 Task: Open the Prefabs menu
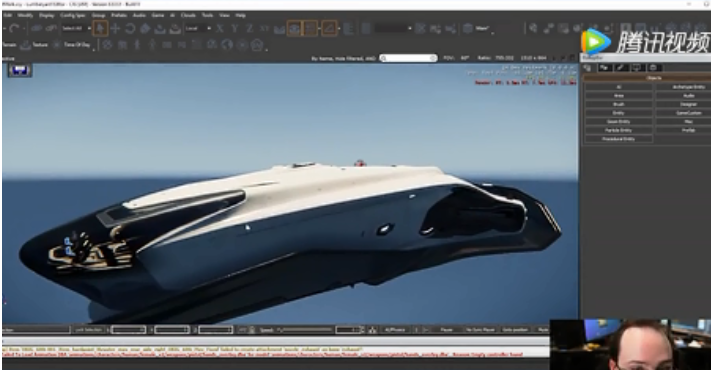(x=119, y=15)
